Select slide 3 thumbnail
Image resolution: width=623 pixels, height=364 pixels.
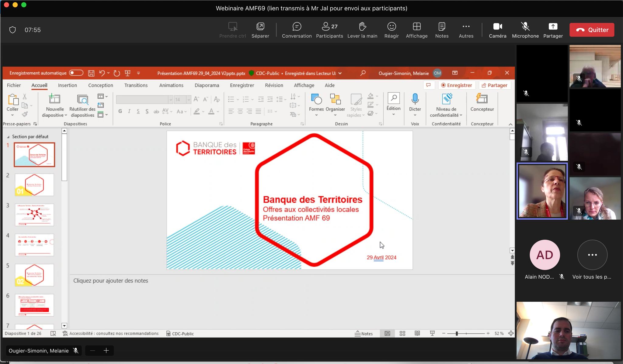[34, 215]
